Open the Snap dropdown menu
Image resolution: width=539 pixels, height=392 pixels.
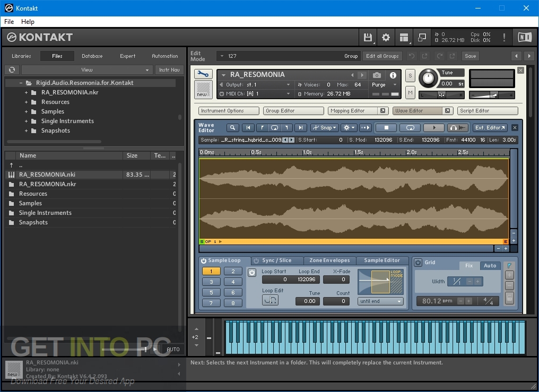point(325,127)
